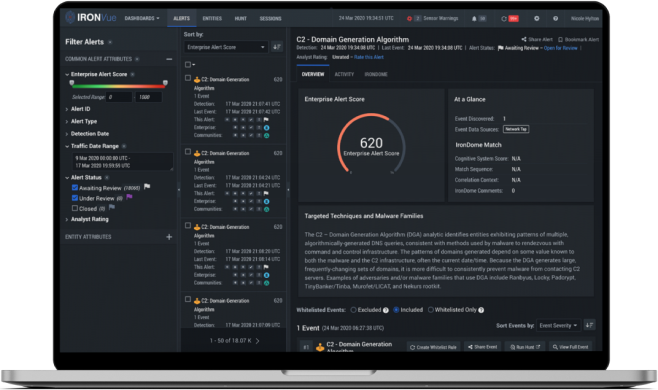Click Closed status flag in filter

(x=112, y=207)
